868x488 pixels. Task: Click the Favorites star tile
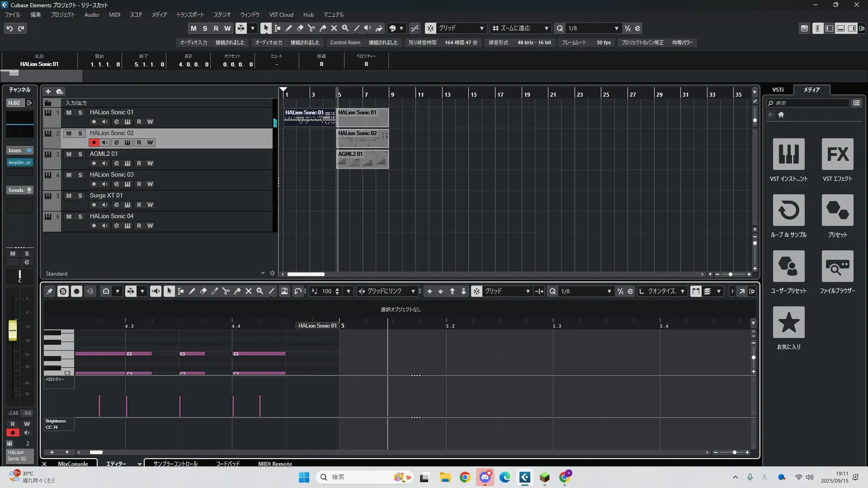coord(788,322)
